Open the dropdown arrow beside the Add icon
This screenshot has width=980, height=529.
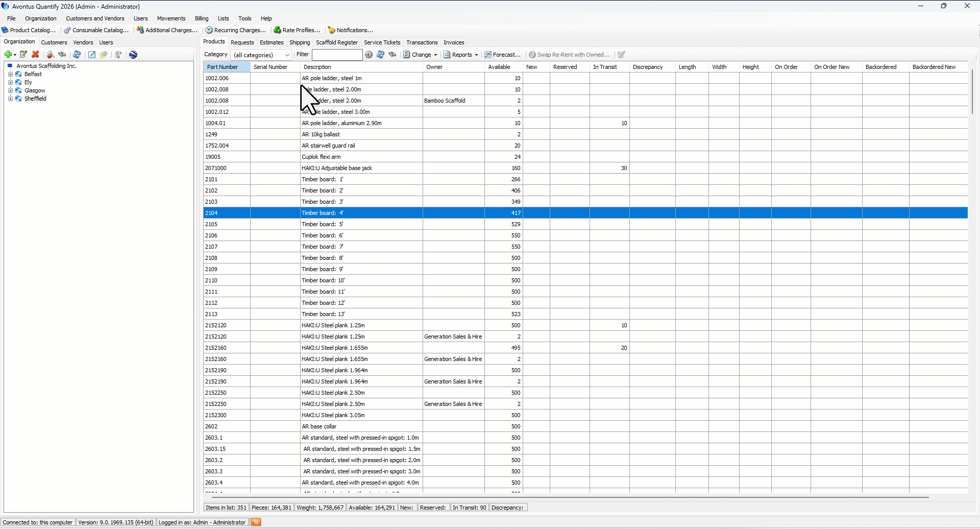click(15, 55)
